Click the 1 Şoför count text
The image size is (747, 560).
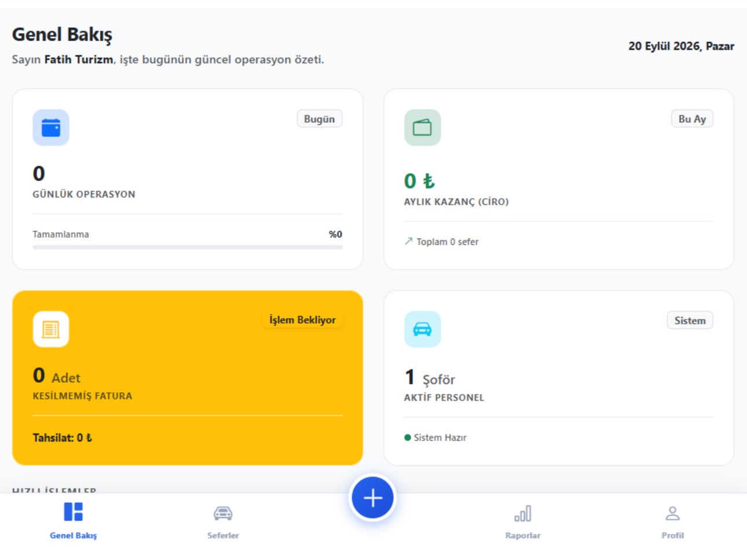pos(430,378)
